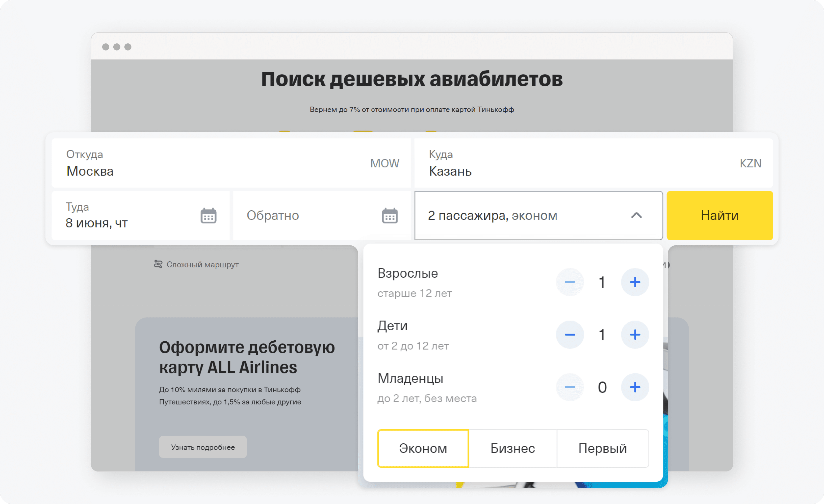The image size is (824, 504).
Task: Open the Сложный маршрут link
Action: (202, 265)
